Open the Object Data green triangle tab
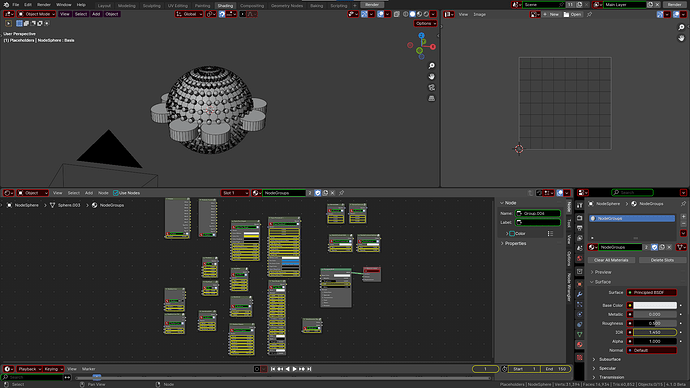 pyautogui.click(x=580, y=335)
